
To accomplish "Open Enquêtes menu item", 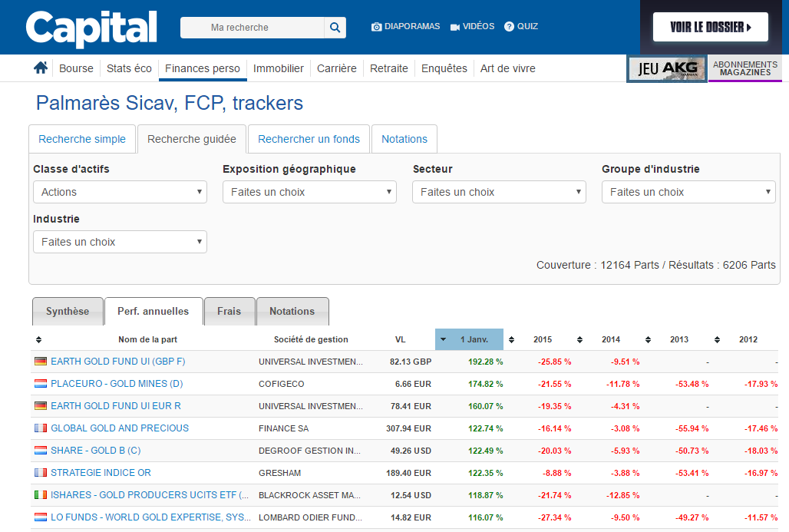I will pyautogui.click(x=444, y=68).
